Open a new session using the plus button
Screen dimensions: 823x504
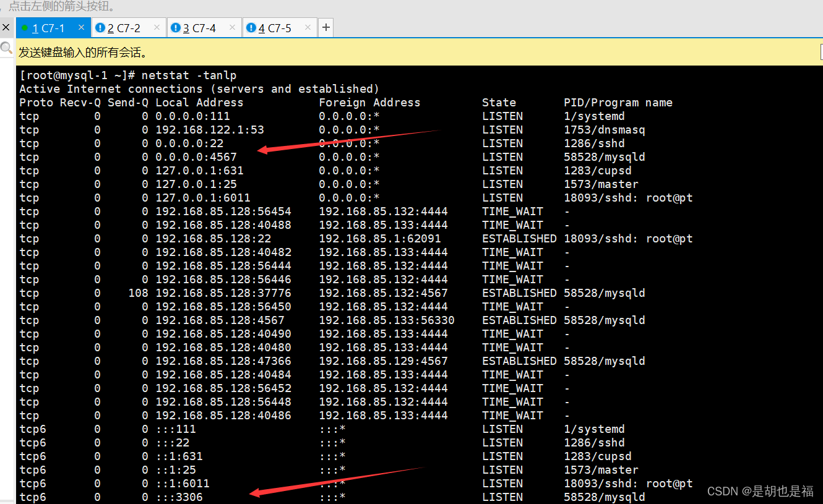[x=325, y=27]
